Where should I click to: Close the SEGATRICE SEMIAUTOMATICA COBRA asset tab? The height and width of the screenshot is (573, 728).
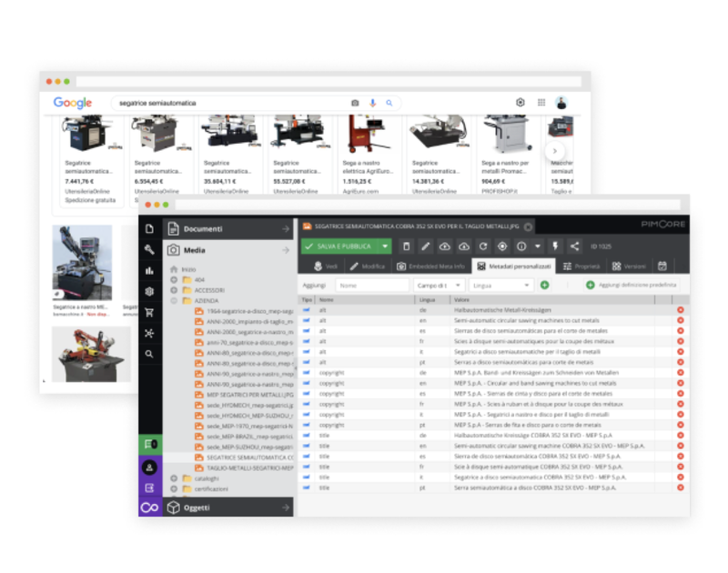click(528, 226)
